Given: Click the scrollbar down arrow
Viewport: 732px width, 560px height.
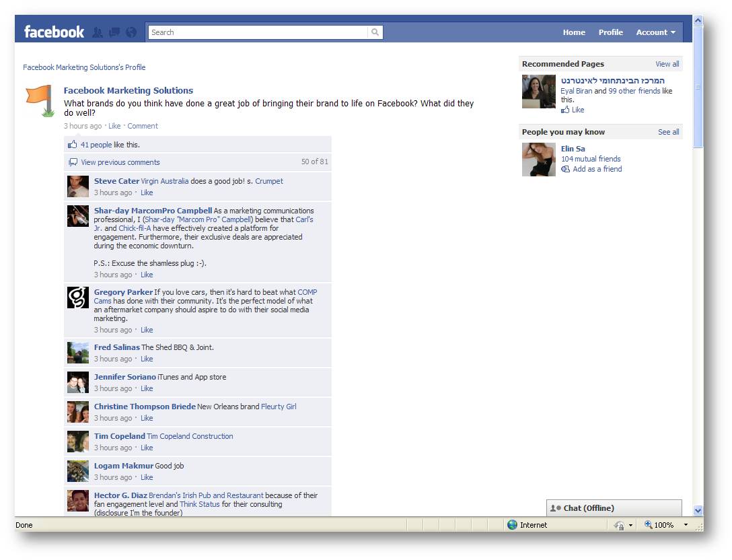Looking at the screenshot, I should point(698,510).
